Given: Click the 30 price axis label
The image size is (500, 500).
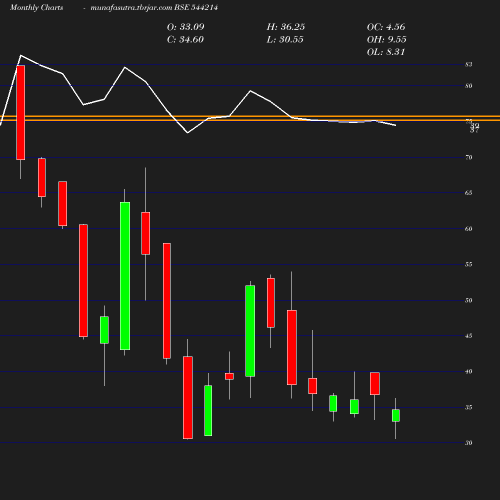Looking at the screenshot, I should click(469, 443).
